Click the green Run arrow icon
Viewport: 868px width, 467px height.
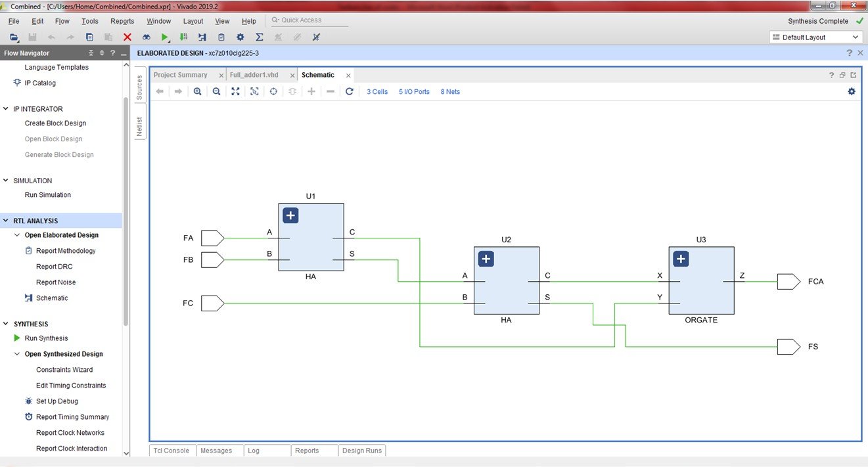click(x=165, y=37)
